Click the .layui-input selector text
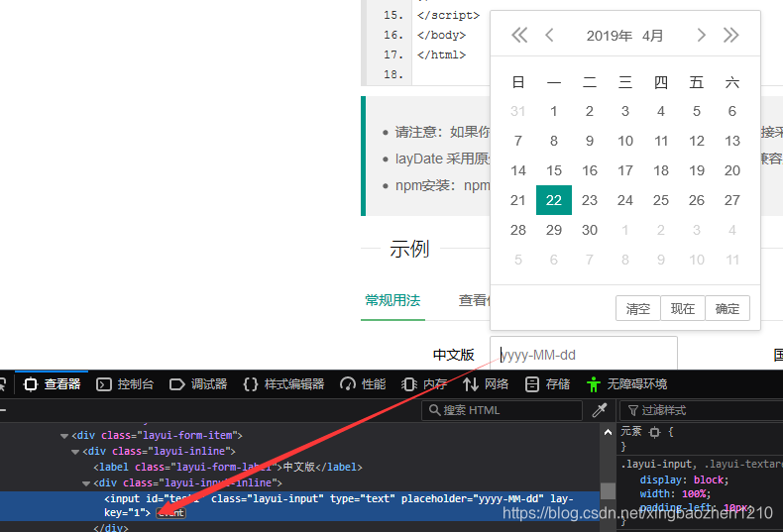 point(656,464)
